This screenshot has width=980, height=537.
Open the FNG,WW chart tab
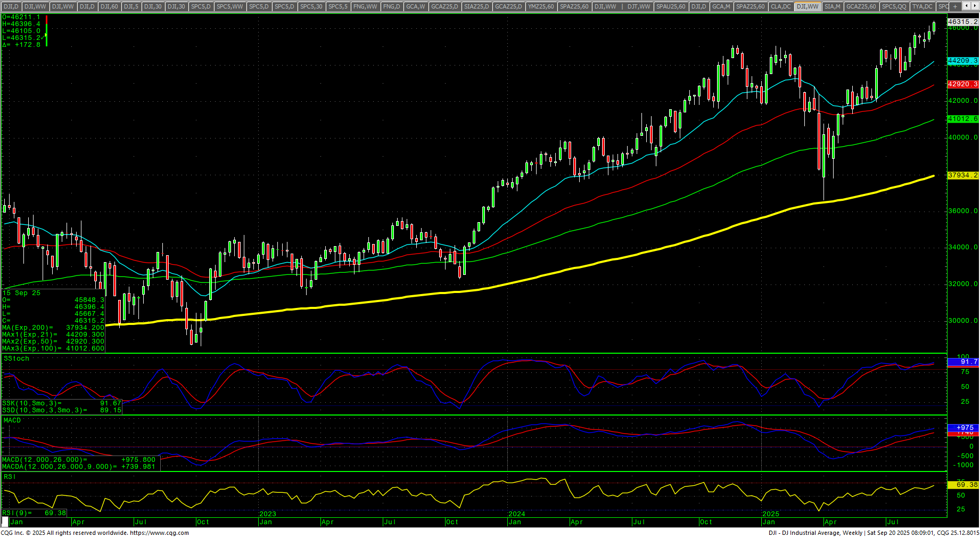click(x=365, y=6)
